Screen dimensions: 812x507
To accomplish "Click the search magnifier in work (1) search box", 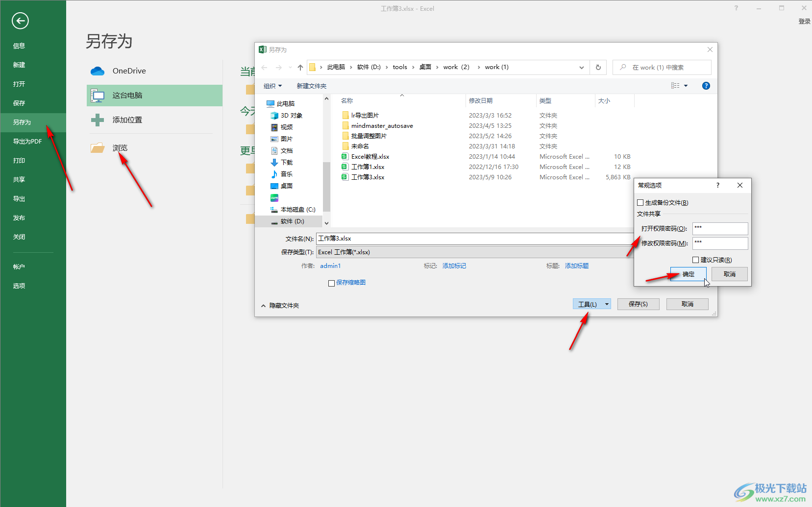I will [623, 67].
